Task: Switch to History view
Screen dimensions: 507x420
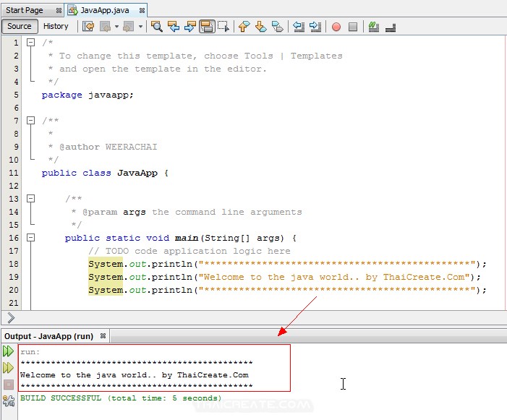Action: (56, 26)
